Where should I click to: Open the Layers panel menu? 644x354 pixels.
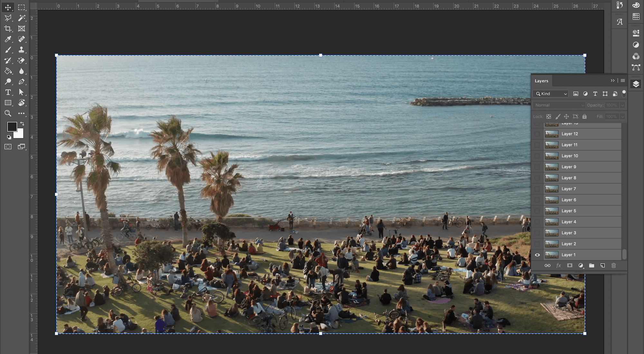pos(623,80)
